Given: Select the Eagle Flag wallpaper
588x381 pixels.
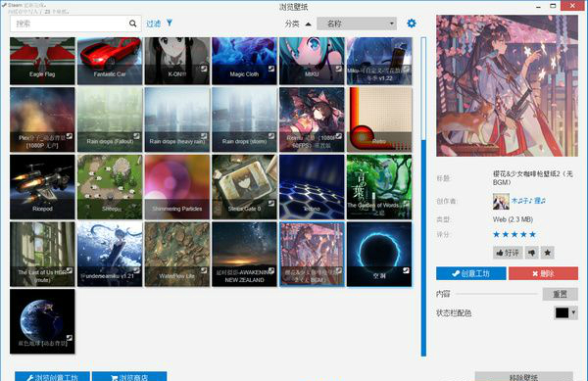Looking at the screenshot, I should tap(42, 61).
